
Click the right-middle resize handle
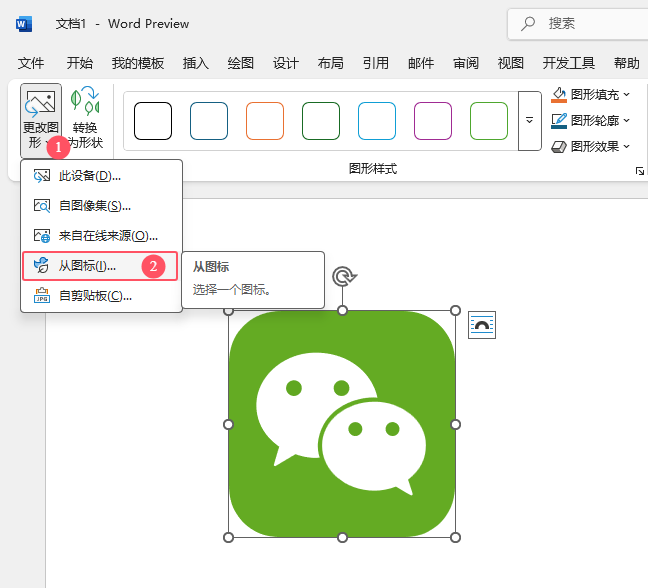pyautogui.click(x=455, y=424)
